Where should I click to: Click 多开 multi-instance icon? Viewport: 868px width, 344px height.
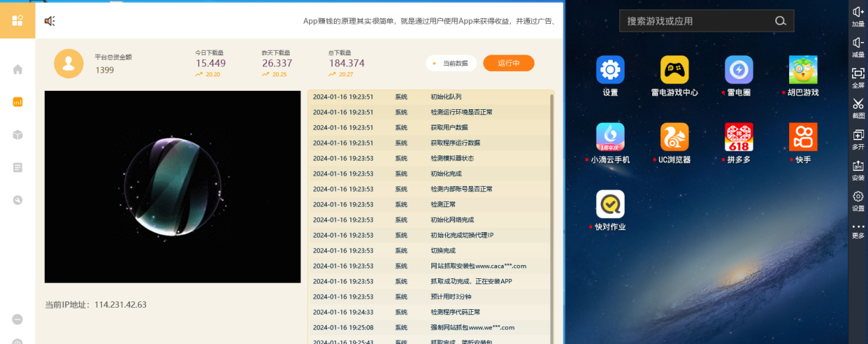858,139
